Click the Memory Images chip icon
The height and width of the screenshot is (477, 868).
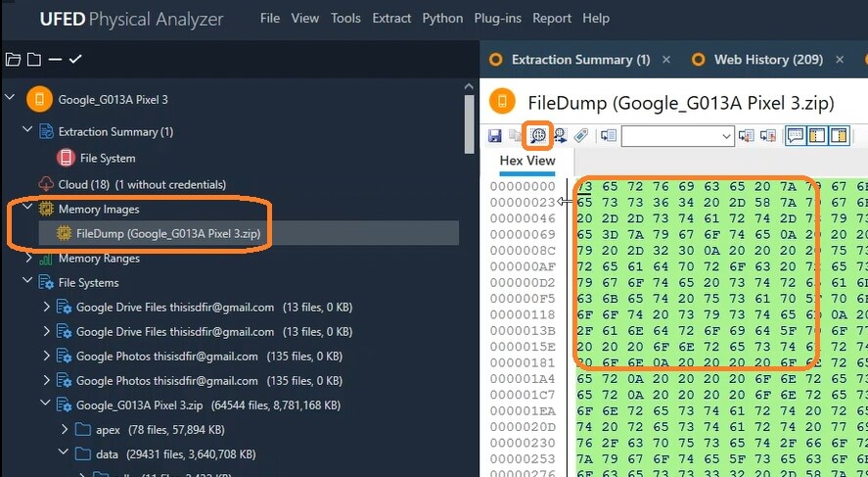click(46, 209)
